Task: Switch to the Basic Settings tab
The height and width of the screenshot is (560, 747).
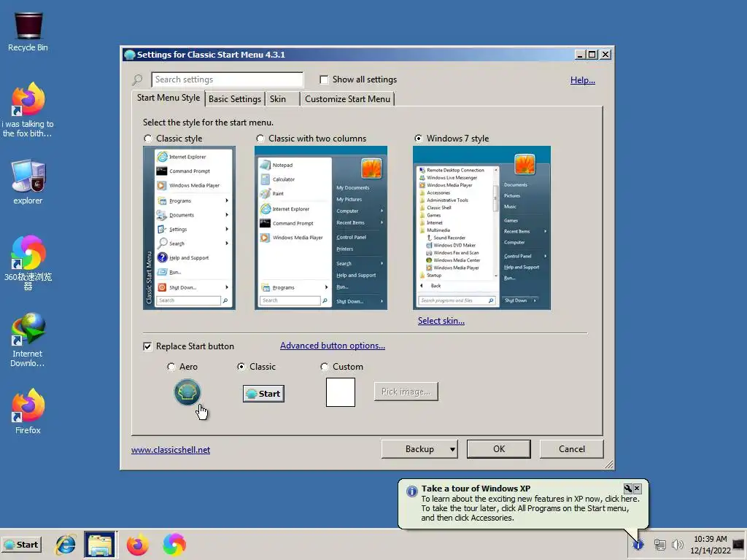Action: [x=235, y=98]
